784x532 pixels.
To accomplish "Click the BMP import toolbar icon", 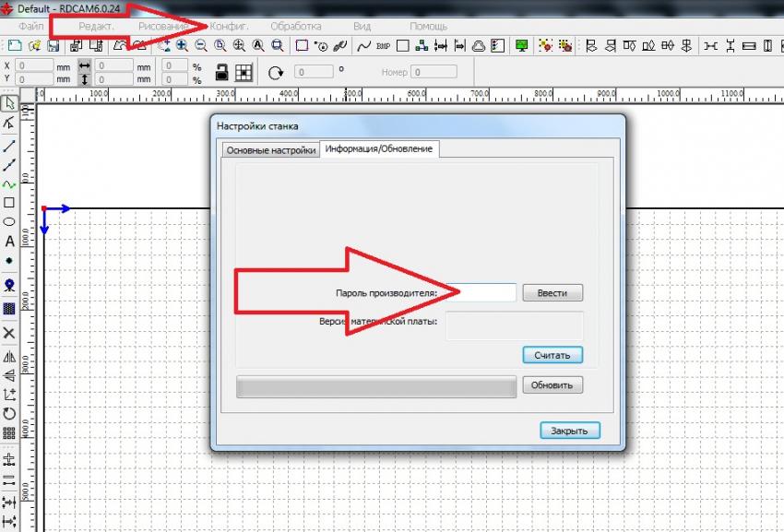I will [384, 45].
